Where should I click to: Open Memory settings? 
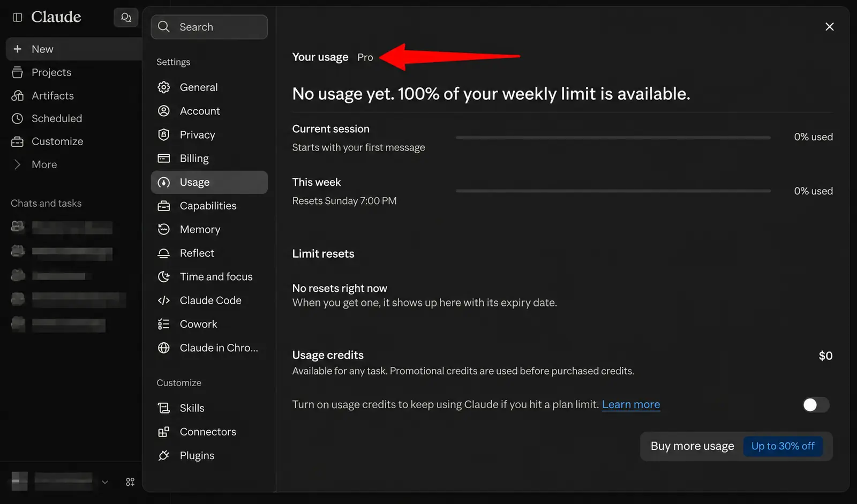pos(209,229)
